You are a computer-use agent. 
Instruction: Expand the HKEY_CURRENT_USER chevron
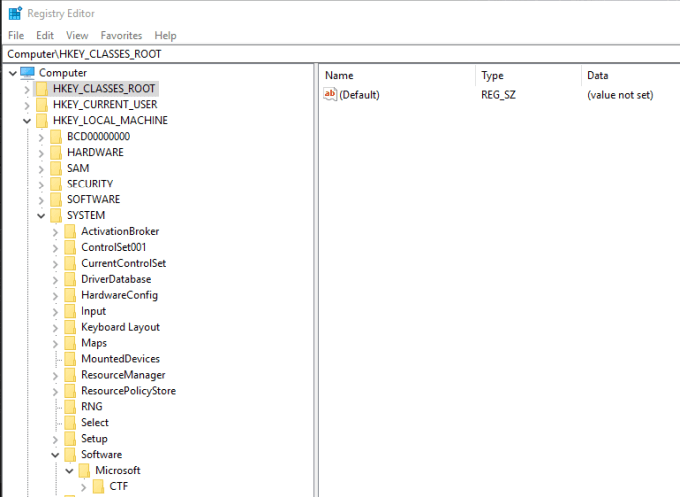pyautogui.click(x=27, y=105)
